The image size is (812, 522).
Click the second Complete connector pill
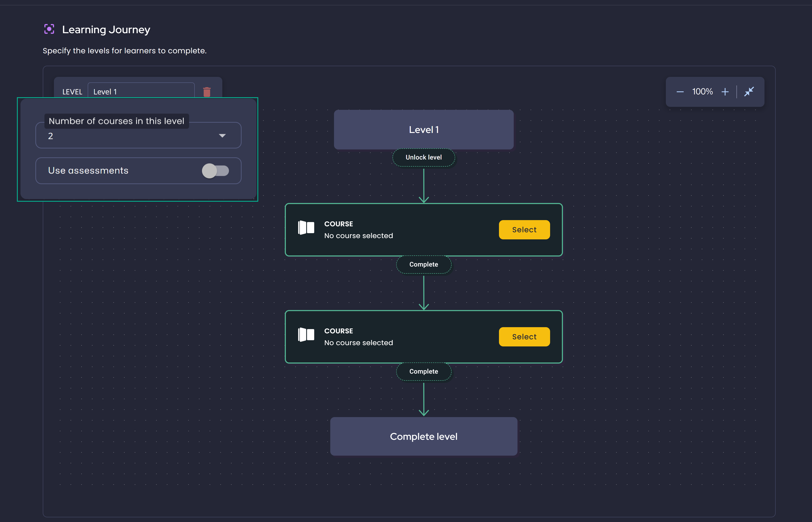[423, 371]
